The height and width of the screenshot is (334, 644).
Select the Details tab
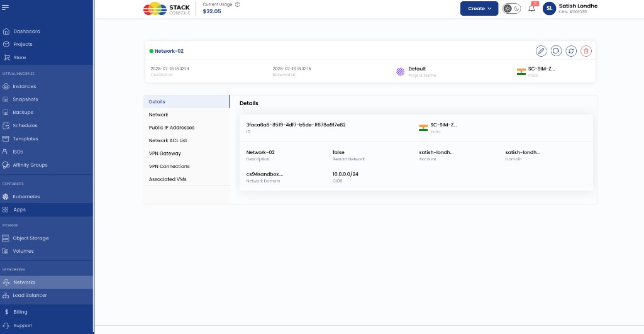pos(186,101)
